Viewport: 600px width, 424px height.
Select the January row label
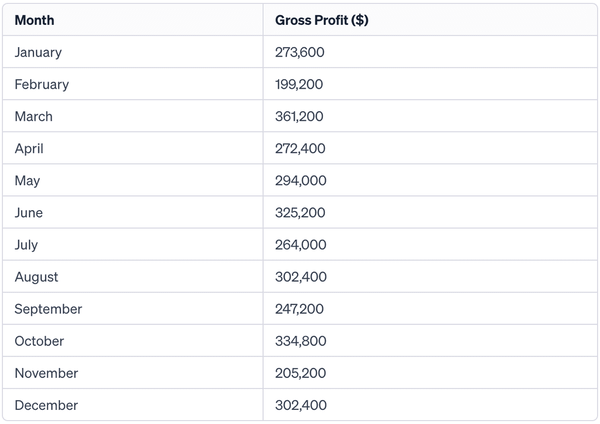click(x=38, y=52)
